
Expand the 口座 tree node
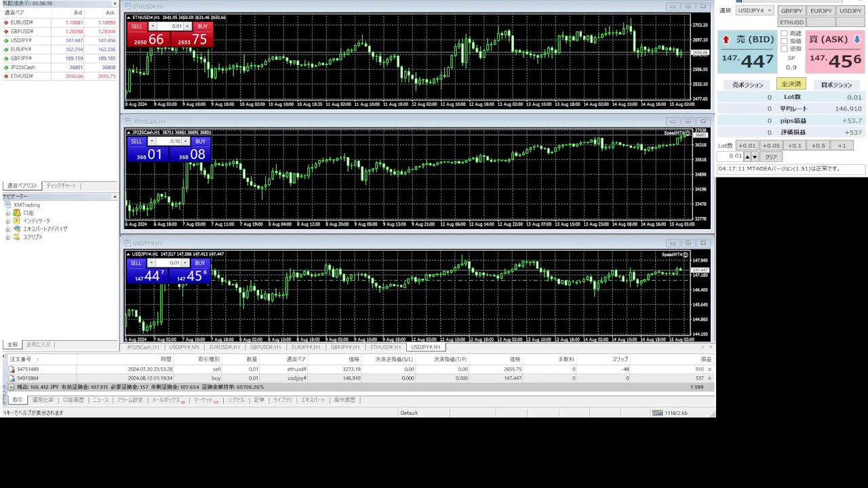pos(7,213)
